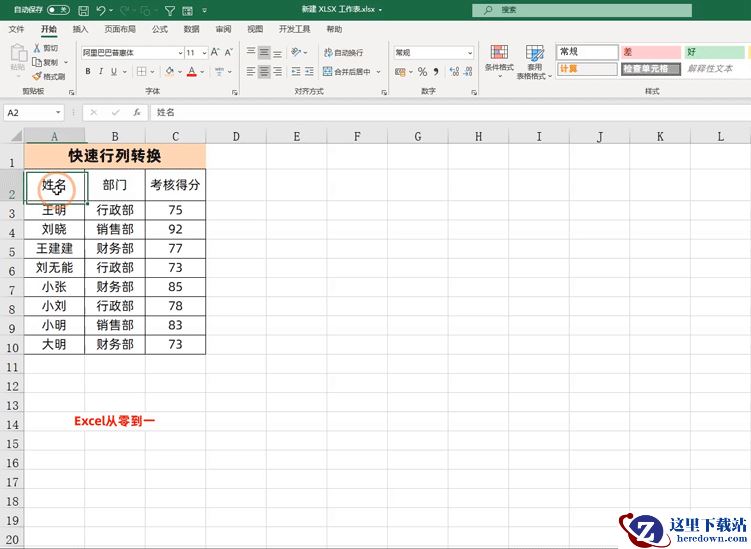Click the borders icon
The height and width of the screenshot is (549, 751).
coord(141,71)
